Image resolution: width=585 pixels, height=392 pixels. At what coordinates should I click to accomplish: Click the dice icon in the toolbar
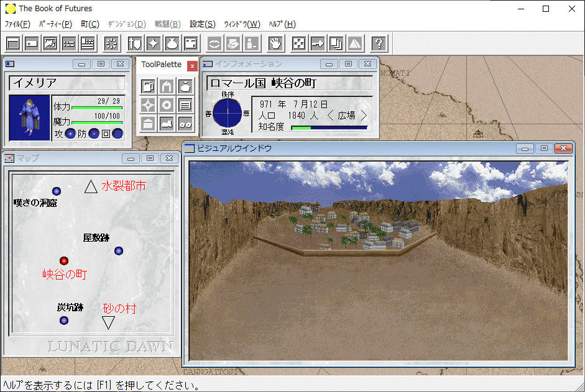[x=299, y=43]
